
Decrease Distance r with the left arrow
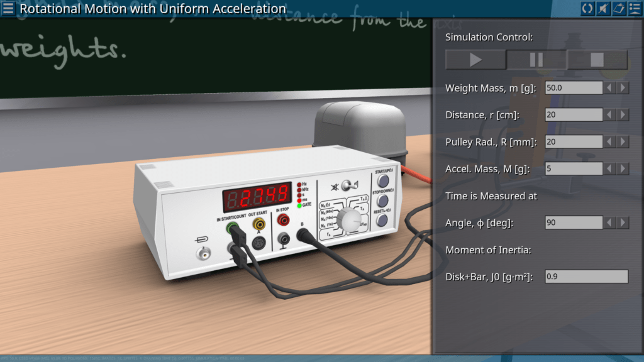pos(609,115)
